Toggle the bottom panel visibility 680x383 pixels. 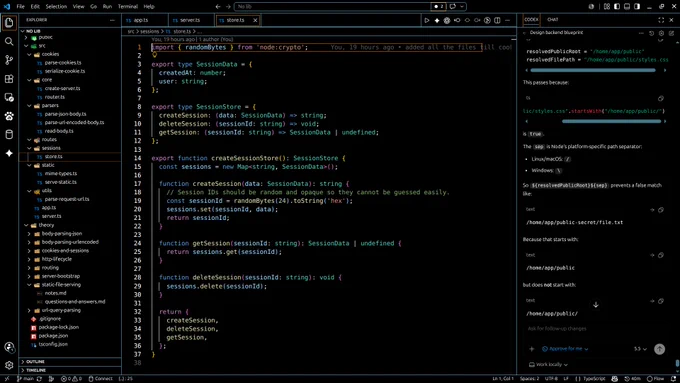(x=627, y=7)
